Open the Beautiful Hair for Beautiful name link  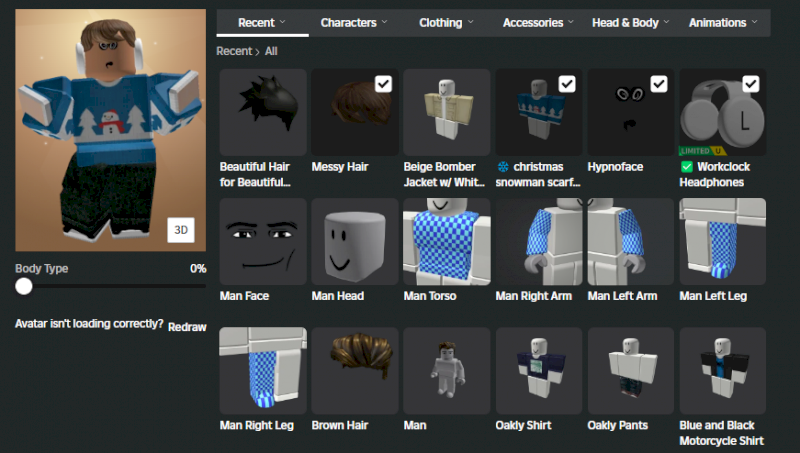(x=255, y=174)
